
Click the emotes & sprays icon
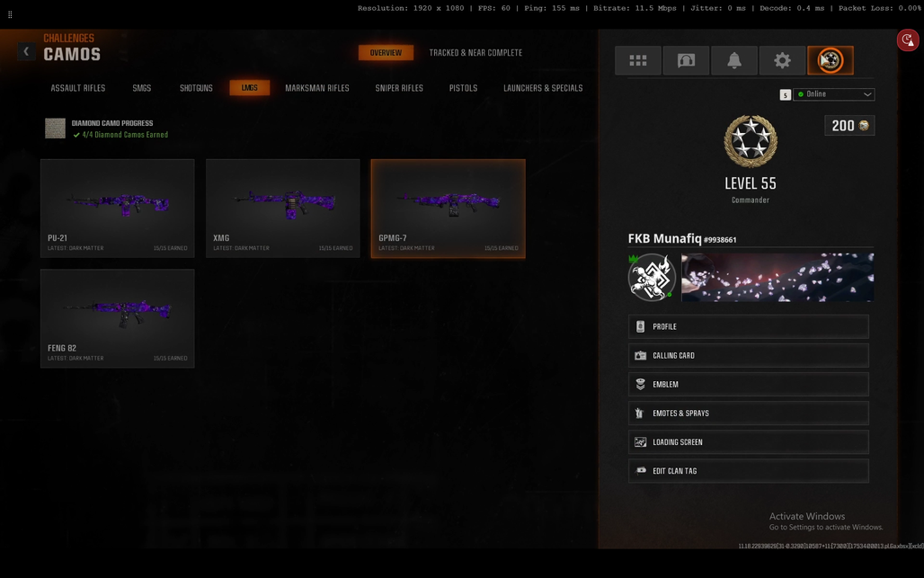(639, 413)
